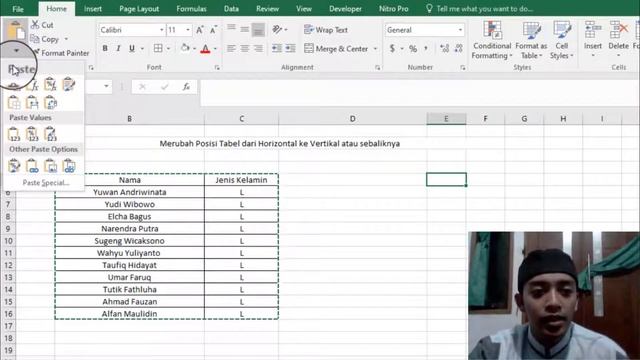
Task: Click Increase Font Size icon
Action: pos(200,30)
